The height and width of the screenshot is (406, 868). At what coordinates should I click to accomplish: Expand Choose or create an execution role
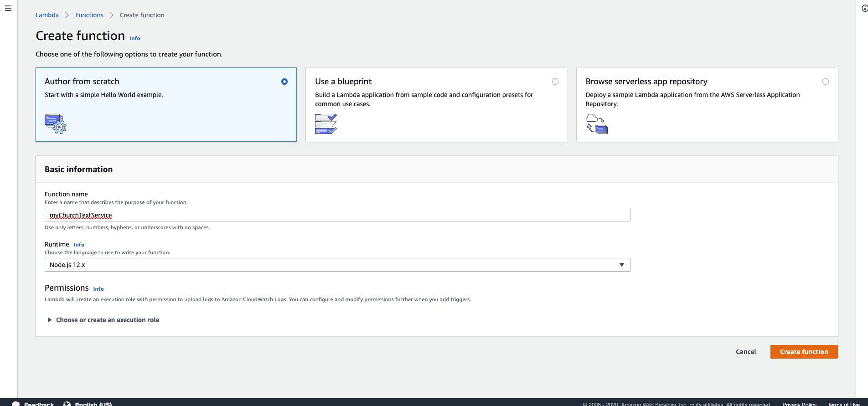coord(103,320)
